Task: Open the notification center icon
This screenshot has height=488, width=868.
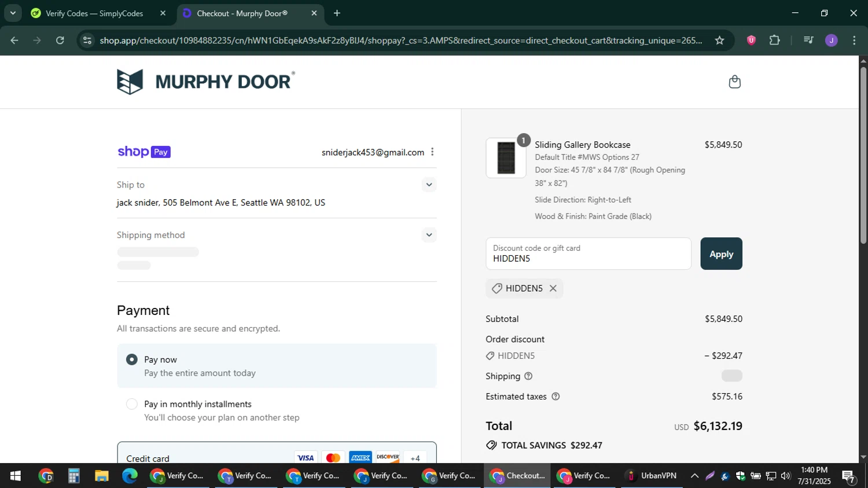Action: pos(849,476)
